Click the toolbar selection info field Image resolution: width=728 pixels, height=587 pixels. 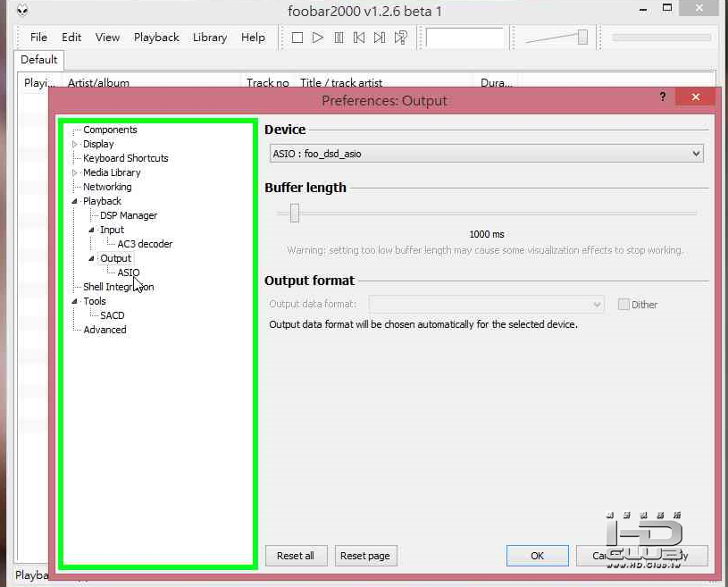click(464, 38)
